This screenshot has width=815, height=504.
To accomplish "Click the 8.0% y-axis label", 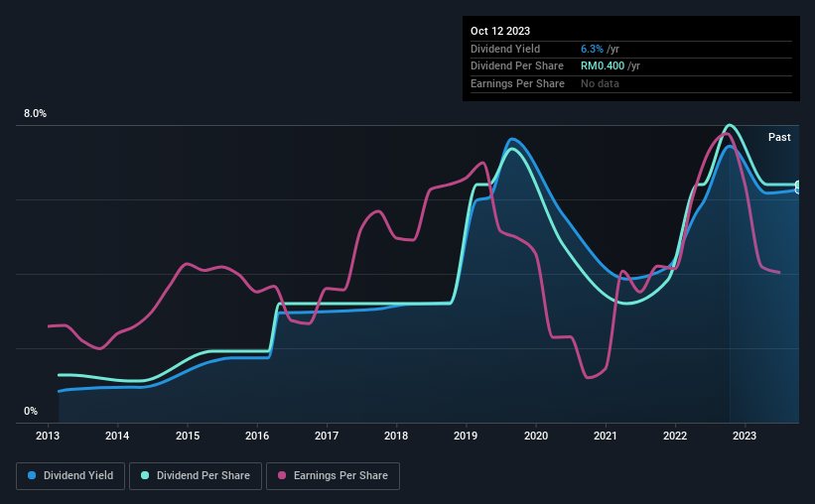I will tap(35, 113).
